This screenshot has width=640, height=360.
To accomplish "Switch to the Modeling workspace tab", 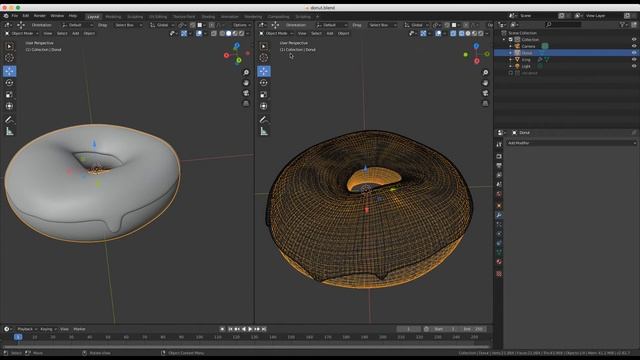I will point(113,17).
